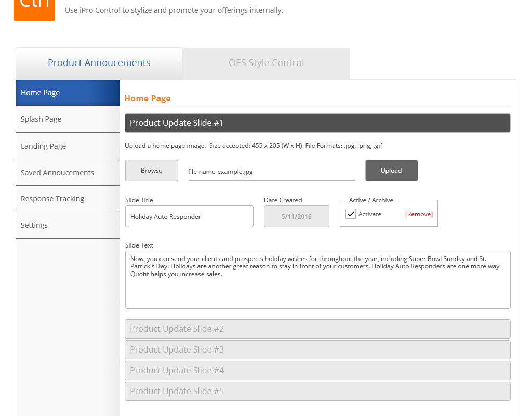The height and width of the screenshot is (416, 532).
Task: Open Splash Page in sidebar
Action: [x=68, y=119]
